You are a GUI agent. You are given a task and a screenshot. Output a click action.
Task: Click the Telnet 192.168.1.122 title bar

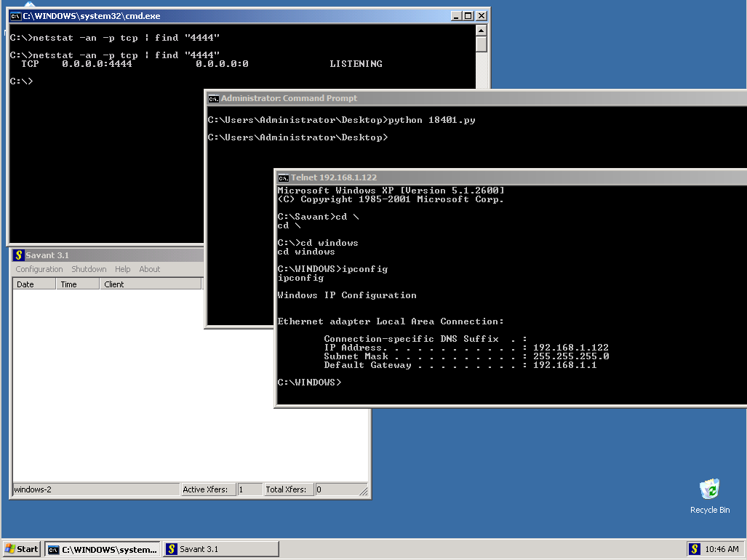click(x=511, y=177)
